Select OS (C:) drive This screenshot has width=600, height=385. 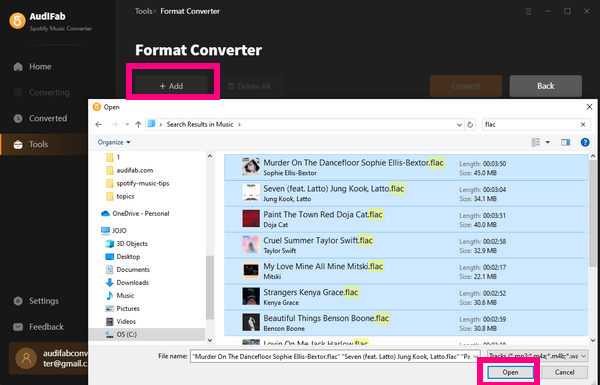(x=147, y=334)
